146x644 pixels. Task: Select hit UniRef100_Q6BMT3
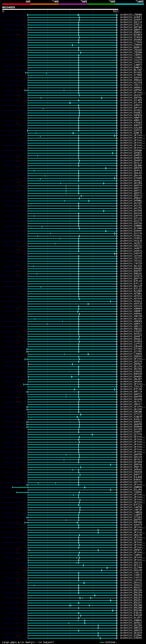[x=131, y=30]
